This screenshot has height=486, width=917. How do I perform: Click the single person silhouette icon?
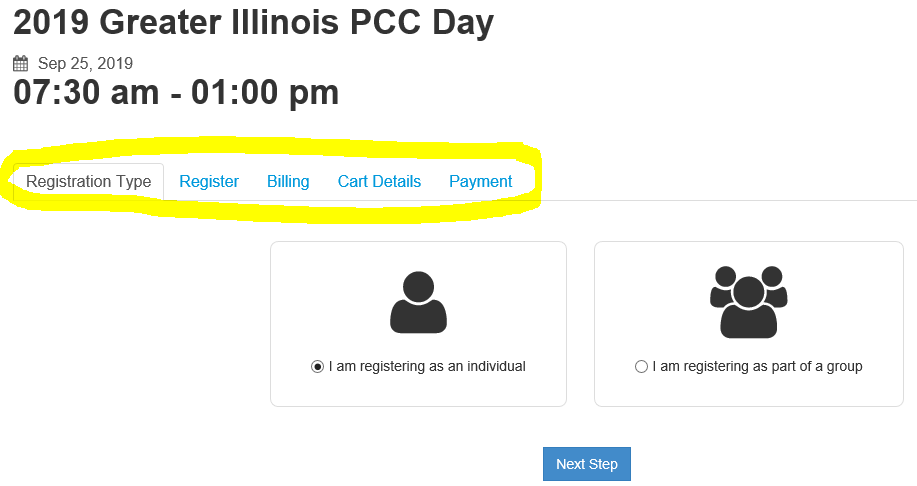418,303
